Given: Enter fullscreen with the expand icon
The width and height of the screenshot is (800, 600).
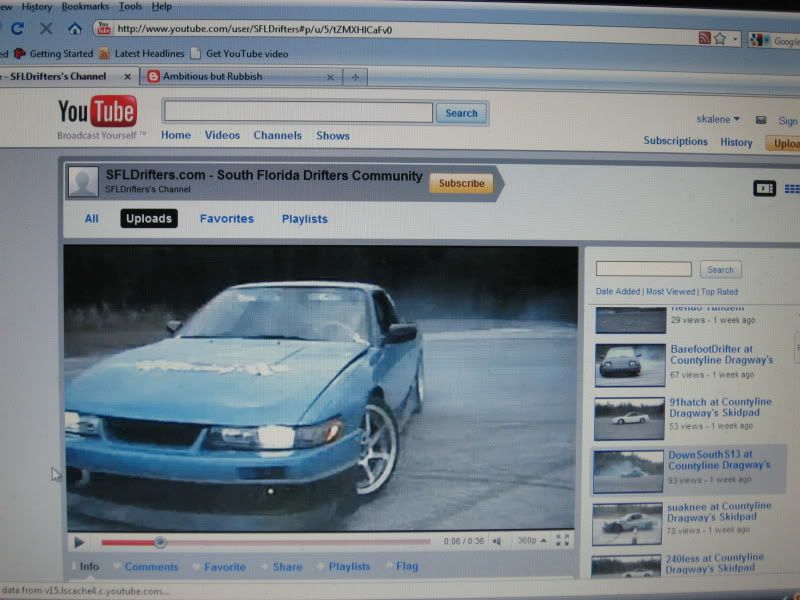Looking at the screenshot, I should coord(562,540).
